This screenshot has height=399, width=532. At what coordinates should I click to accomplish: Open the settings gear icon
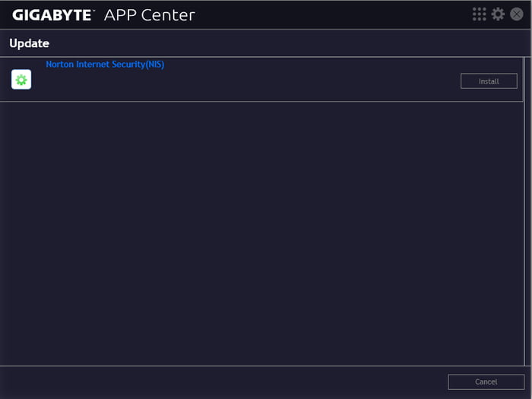coord(498,14)
